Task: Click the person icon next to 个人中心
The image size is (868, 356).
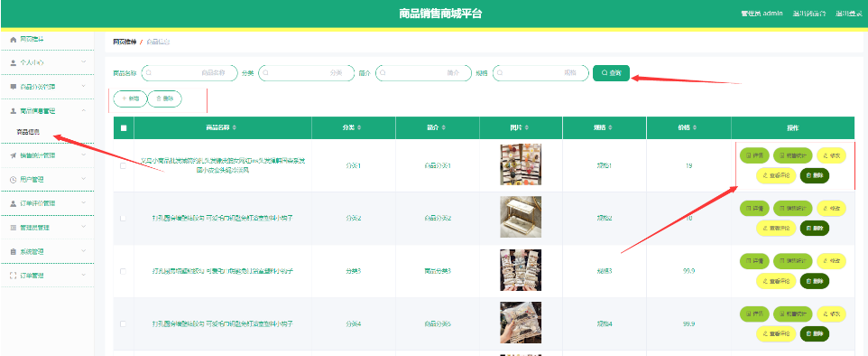Action: click(x=14, y=62)
